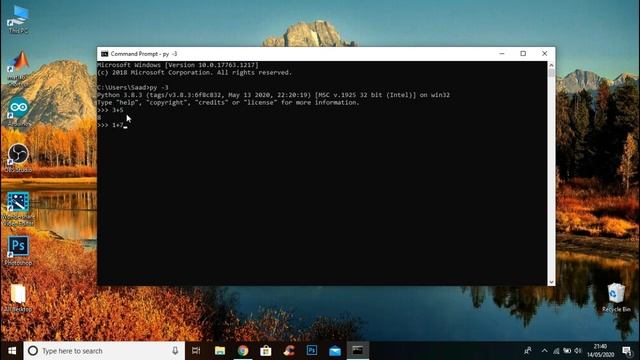Open the Recycle Bin
Image resolution: width=640 pixels, height=360 pixels.
tap(616, 297)
